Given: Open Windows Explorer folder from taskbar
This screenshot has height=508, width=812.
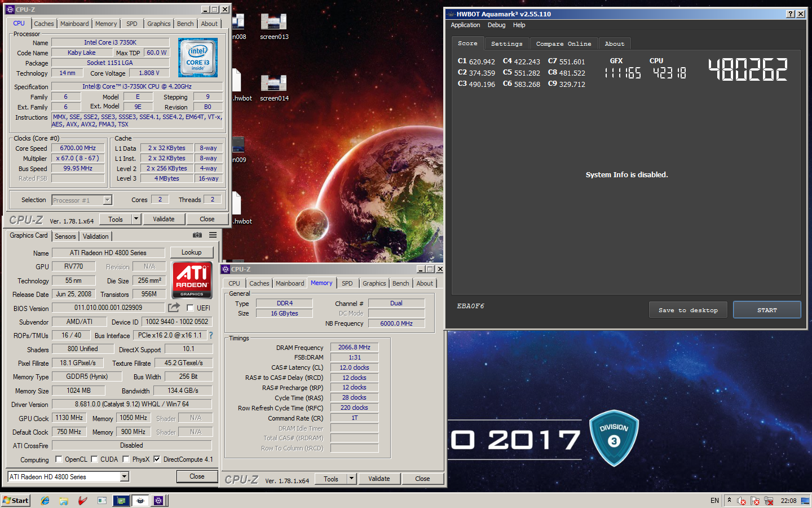Looking at the screenshot, I should (64, 501).
